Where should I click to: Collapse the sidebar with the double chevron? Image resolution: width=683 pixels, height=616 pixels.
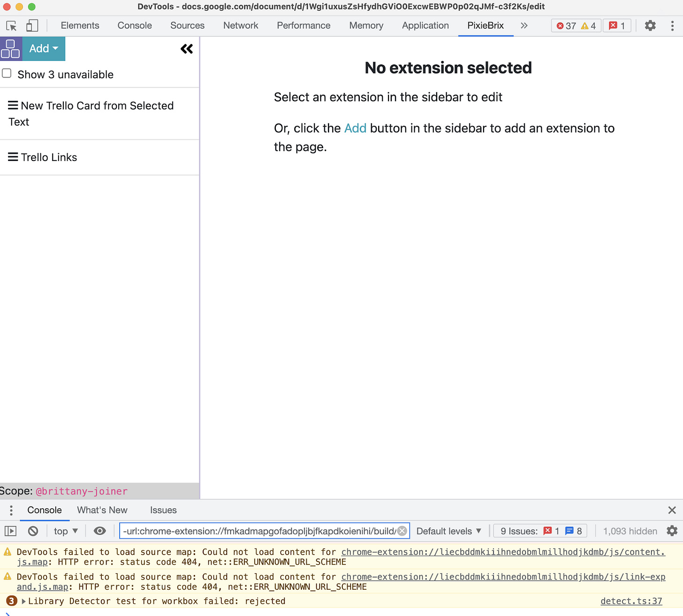[187, 48]
